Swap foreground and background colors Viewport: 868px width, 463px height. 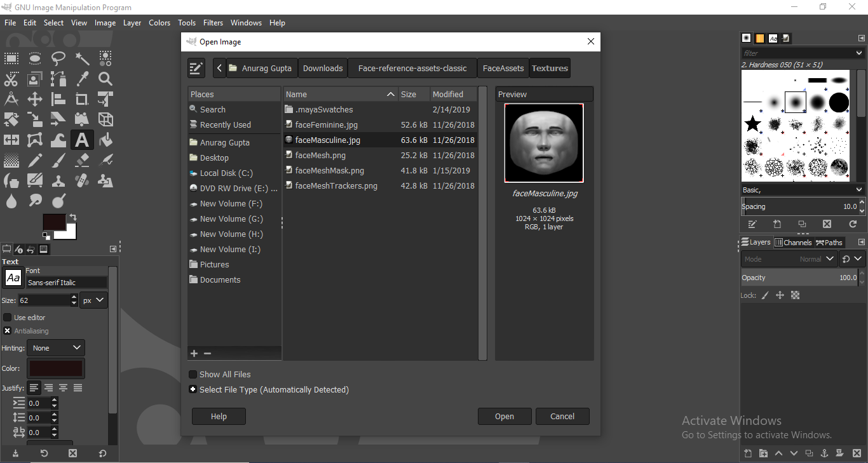point(73,217)
